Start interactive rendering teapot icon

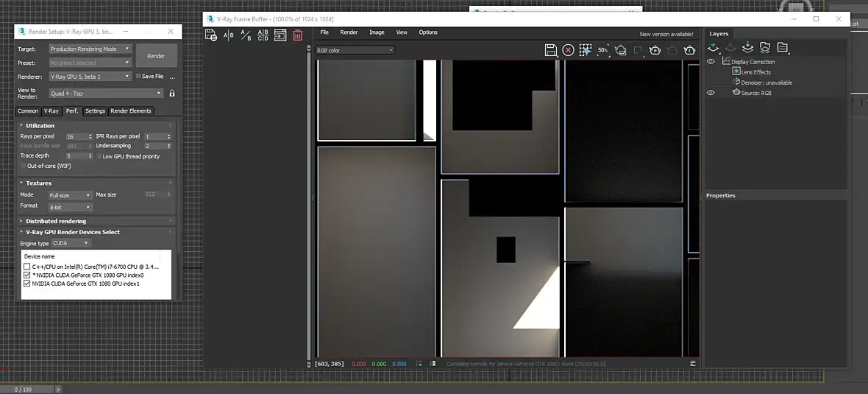click(x=655, y=50)
